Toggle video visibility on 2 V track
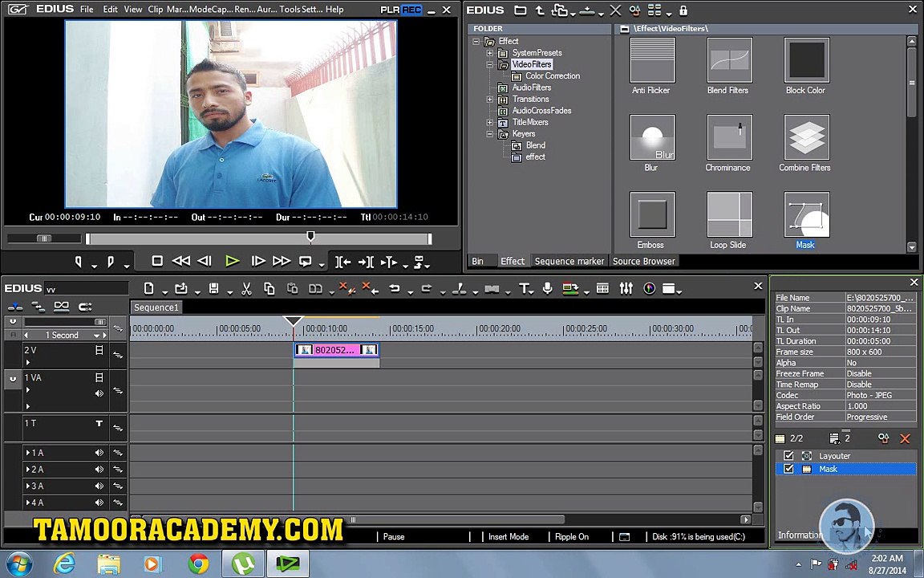Viewport: 924px width, 578px height. pyautogui.click(x=99, y=350)
